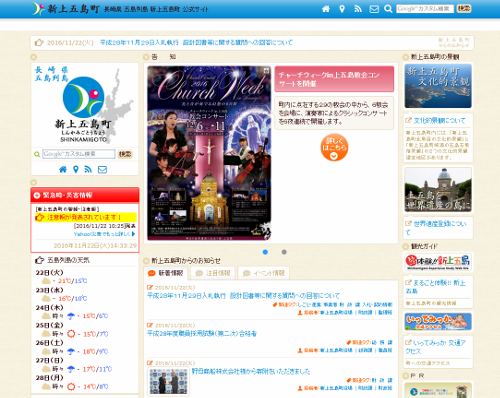
Task: Click the magnifier search icon in header
Action: point(388,9)
